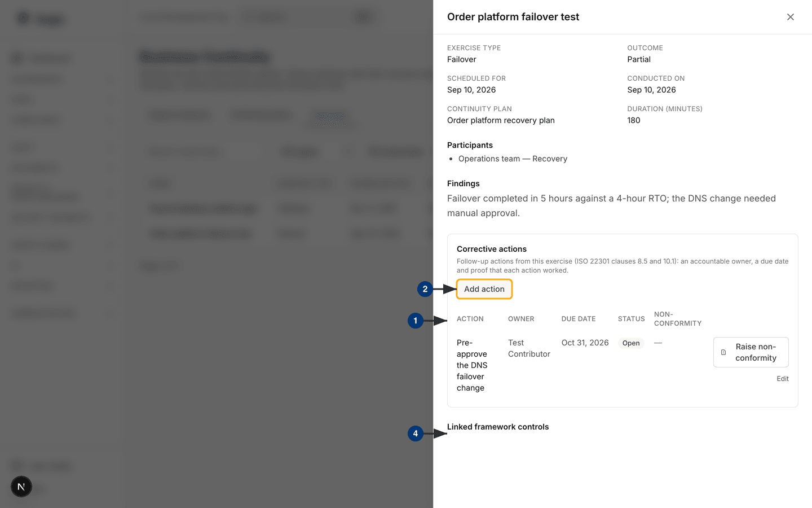812x508 pixels.
Task: Click the Test Contributor owner cell
Action: [x=529, y=348]
